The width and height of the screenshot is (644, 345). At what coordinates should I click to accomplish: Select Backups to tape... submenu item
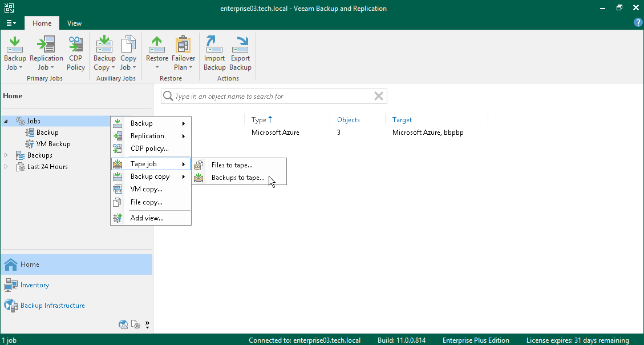(238, 178)
